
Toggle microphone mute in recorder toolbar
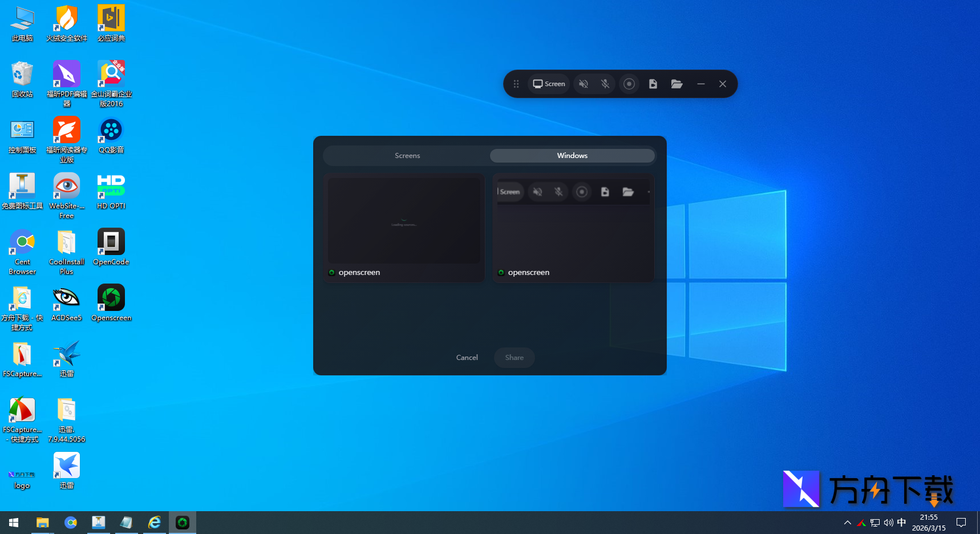pos(605,84)
